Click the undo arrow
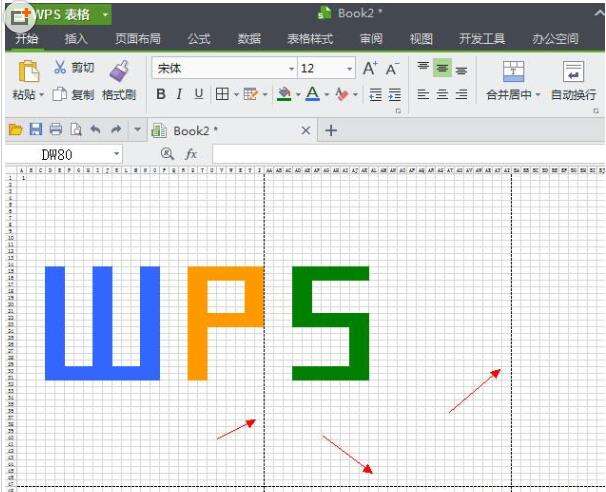606x492 pixels. click(x=95, y=129)
